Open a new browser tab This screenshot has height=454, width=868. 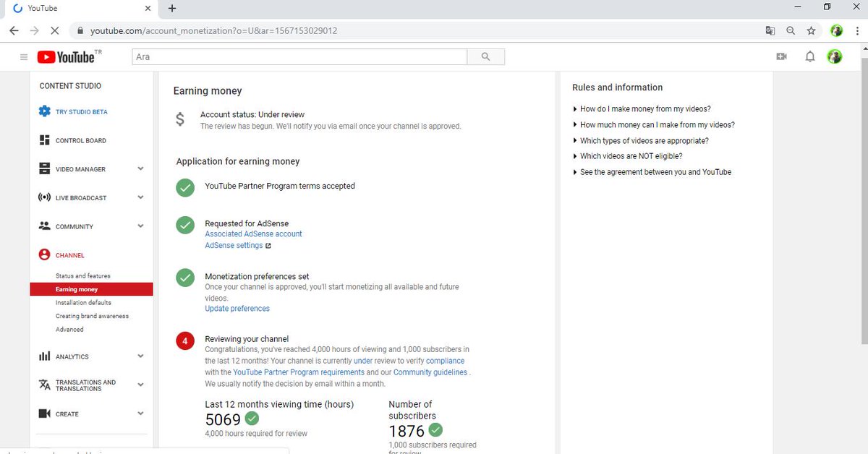click(171, 9)
